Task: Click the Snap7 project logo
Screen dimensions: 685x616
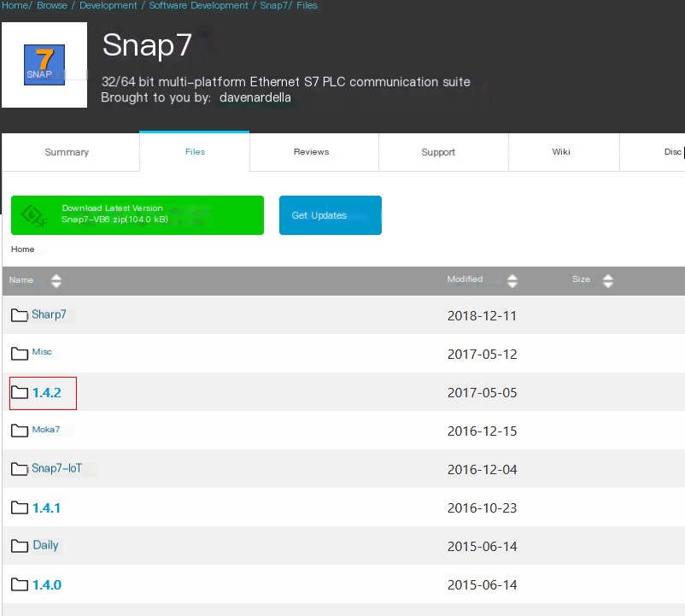Action: pyautogui.click(x=44, y=65)
